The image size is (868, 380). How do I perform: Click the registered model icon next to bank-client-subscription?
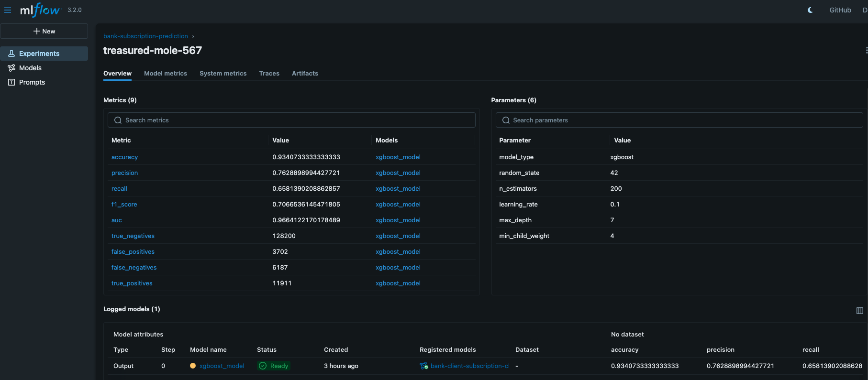point(423,366)
